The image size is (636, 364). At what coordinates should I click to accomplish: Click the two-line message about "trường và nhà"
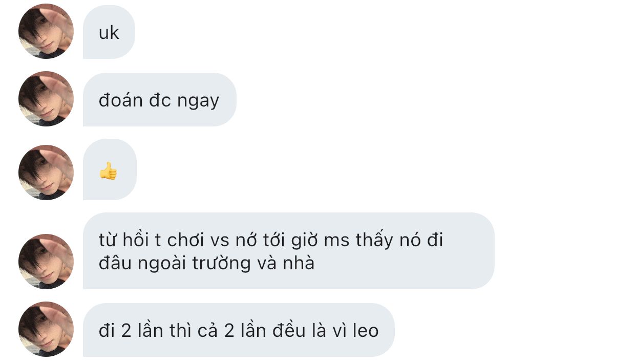point(288,251)
